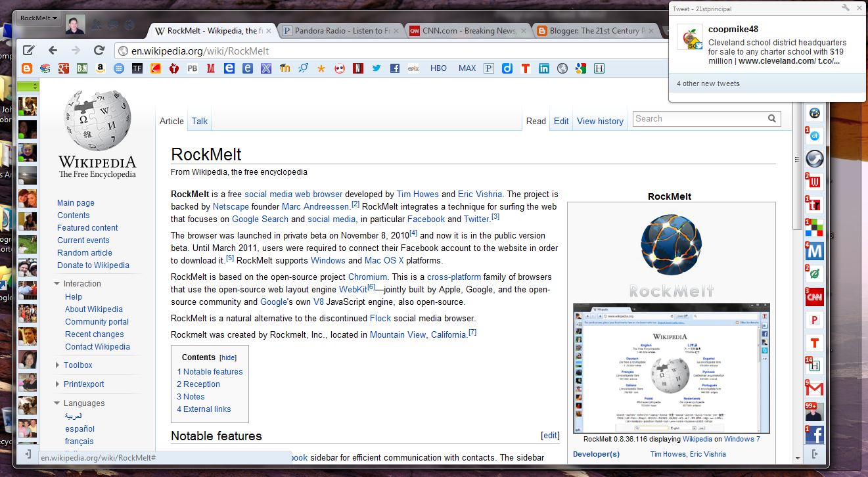Click the Amazon bookmark icon

pos(100,68)
